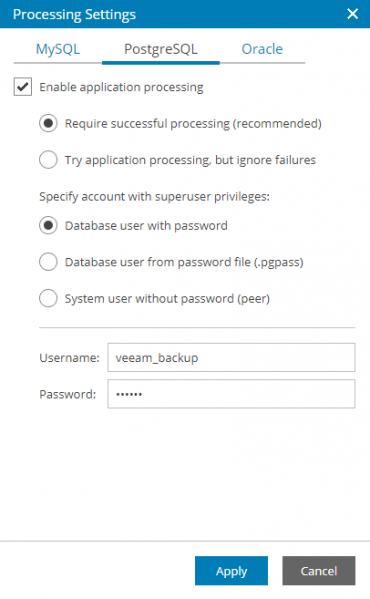Switch to the MySQL tab
The image size is (370, 599).
tap(58, 49)
